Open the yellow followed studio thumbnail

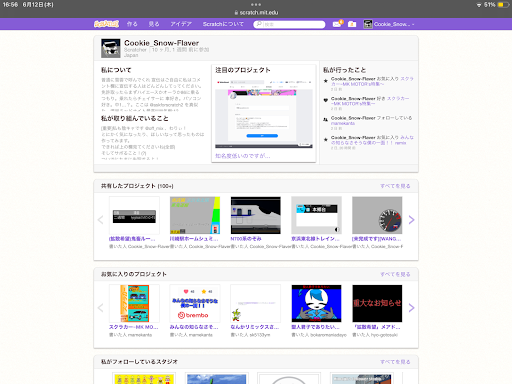(144, 379)
